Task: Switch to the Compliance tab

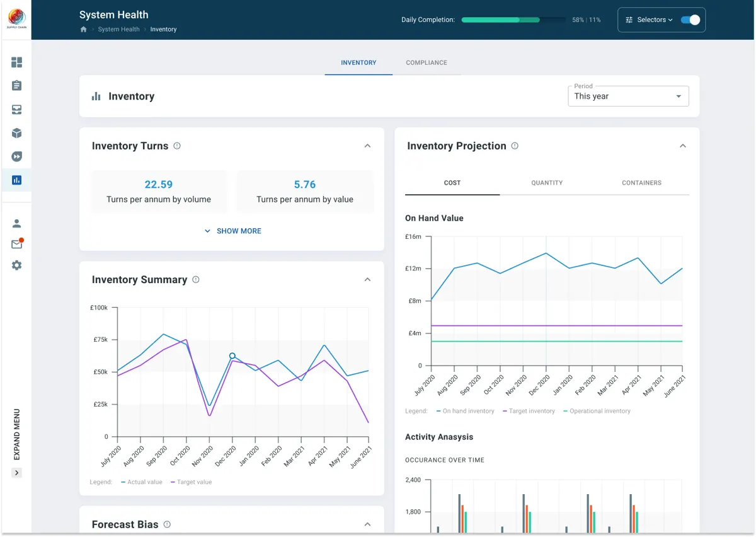Action: point(427,63)
